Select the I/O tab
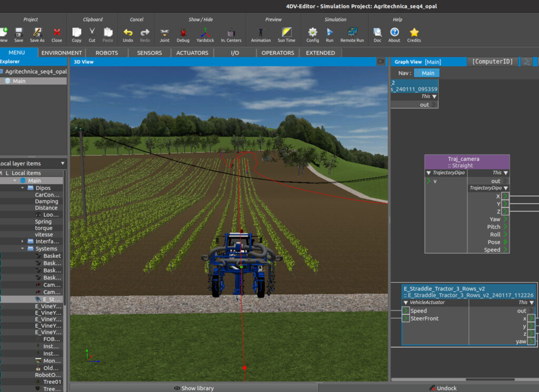Viewport: 539px width, 392px height. [x=235, y=53]
